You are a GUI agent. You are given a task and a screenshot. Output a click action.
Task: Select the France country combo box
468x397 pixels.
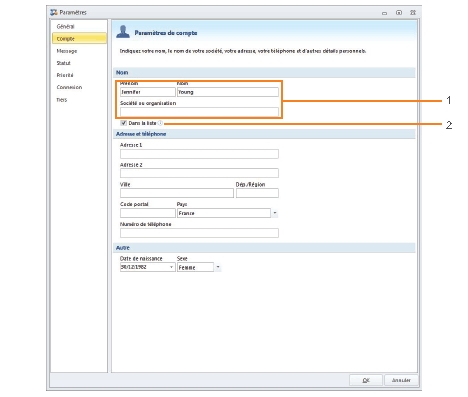coord(224,213)
